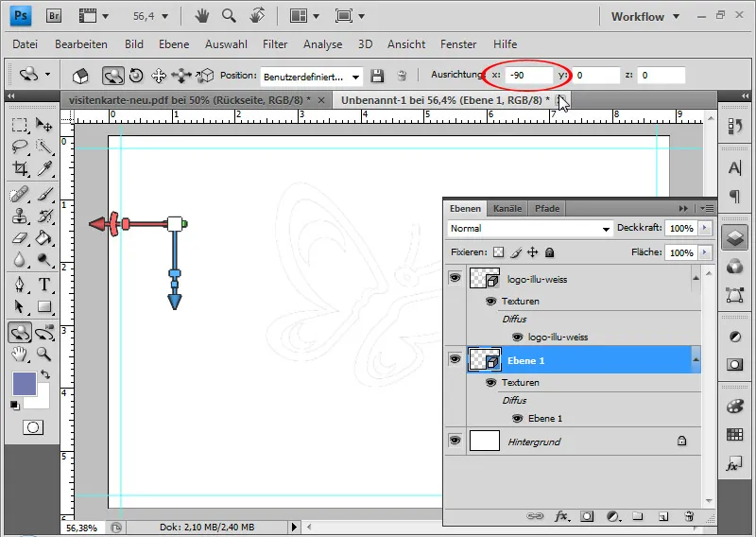Select the Brush tool
Viewport: 756px width, 537px height.
pyautogui.click(x=43, y=195)
